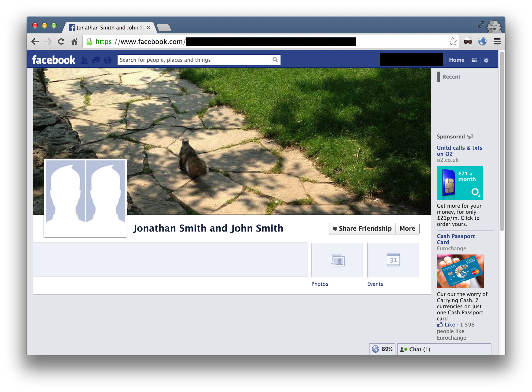The height and width of the screenshot is (392, 532).
Task: Close the Jonathan Smith and John tab
Action: [x=148, y=28]
